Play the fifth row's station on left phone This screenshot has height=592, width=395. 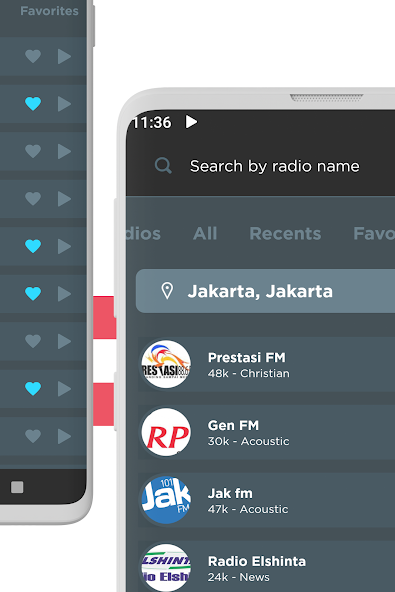click(64, 246)
